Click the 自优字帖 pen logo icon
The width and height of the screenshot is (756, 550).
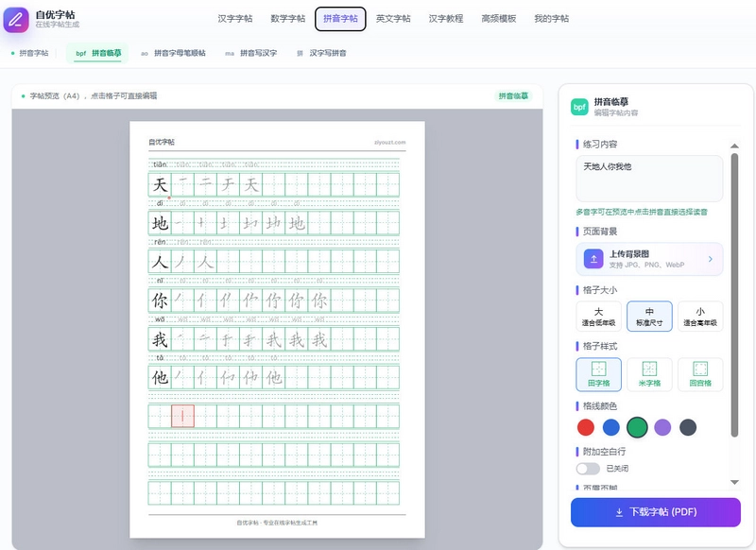pos(16,20)
